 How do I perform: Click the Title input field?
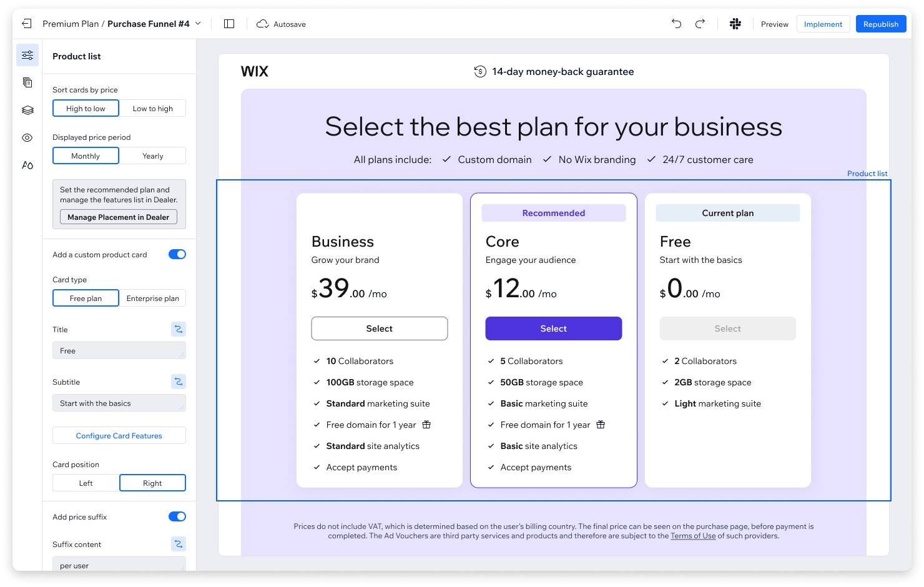[119, 350]
